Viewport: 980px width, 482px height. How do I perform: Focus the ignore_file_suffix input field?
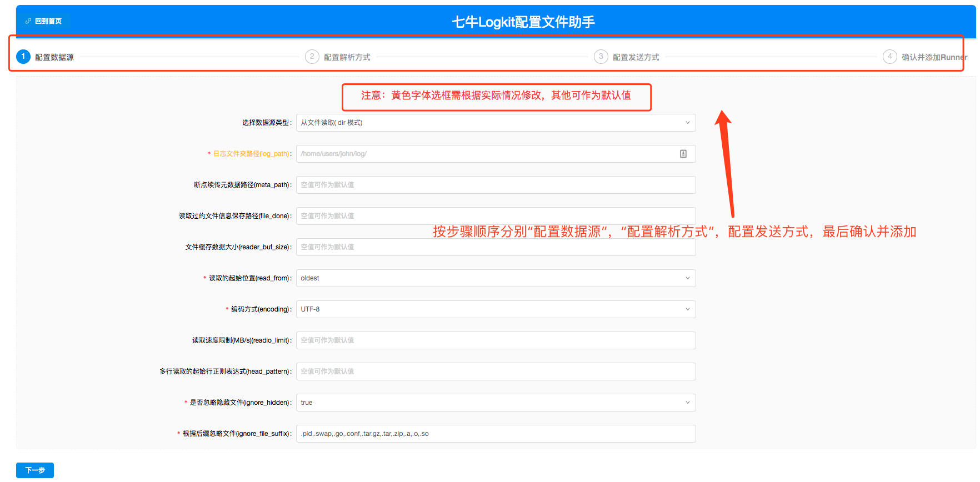tap(496, 434)
